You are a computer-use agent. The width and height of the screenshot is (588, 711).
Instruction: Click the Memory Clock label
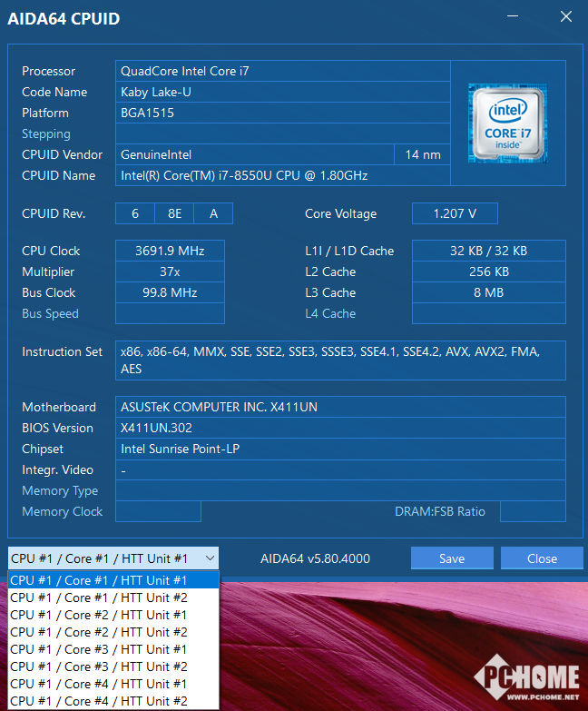tap(62, 511)
